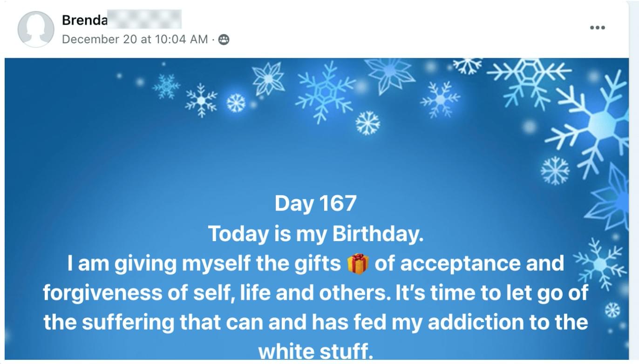Open the December 20 post timestamp
The image size is (639, 364).
point(135,40)
